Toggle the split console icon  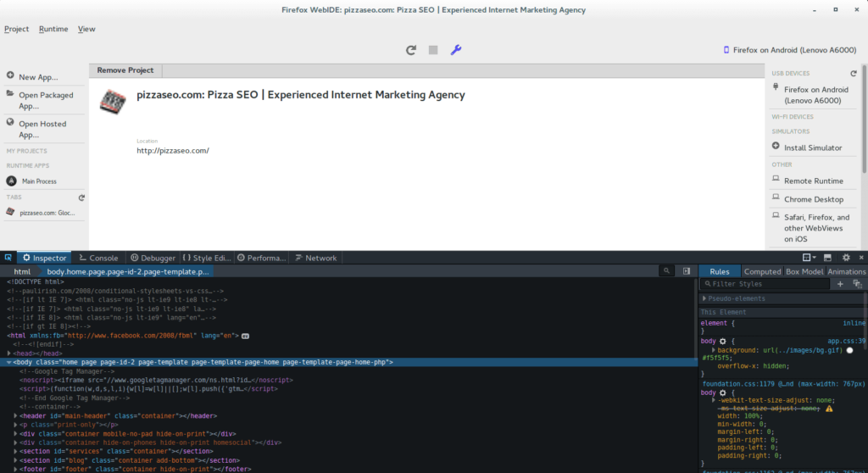click(x=827, y=258)
